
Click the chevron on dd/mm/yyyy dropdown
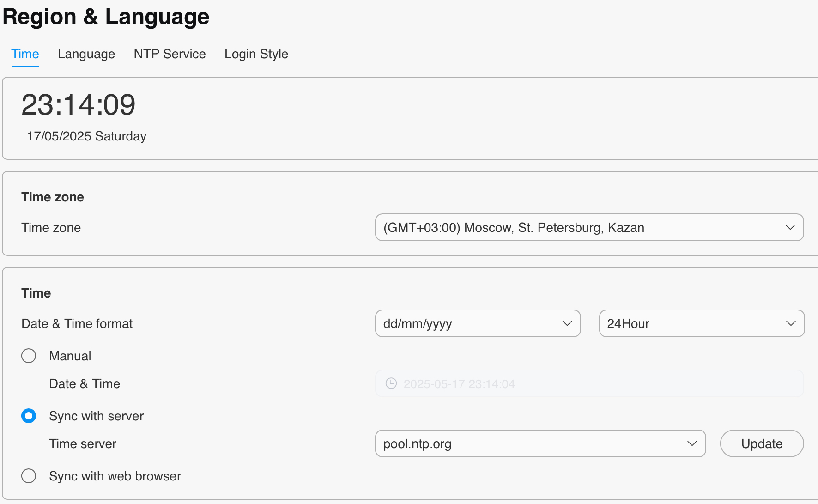coord(567,323)
